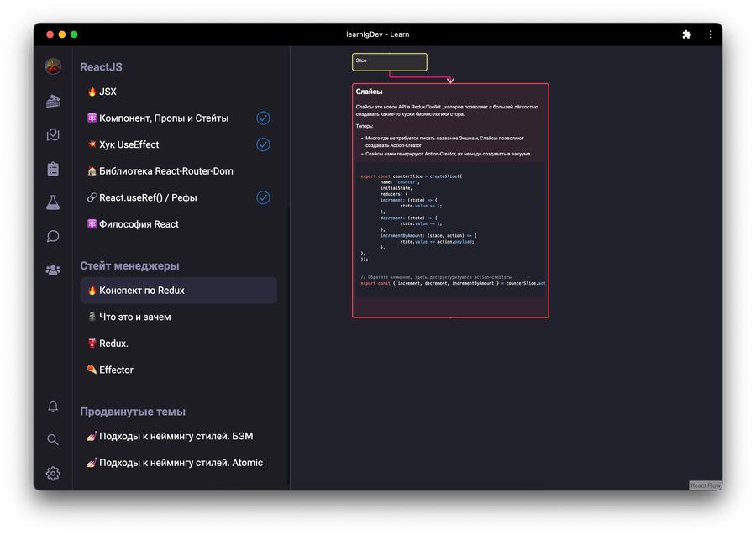Click the comet icon beside Effector
Image resolution: width=756 pixels, height=535 pixels.
click(x=92, y=370)
